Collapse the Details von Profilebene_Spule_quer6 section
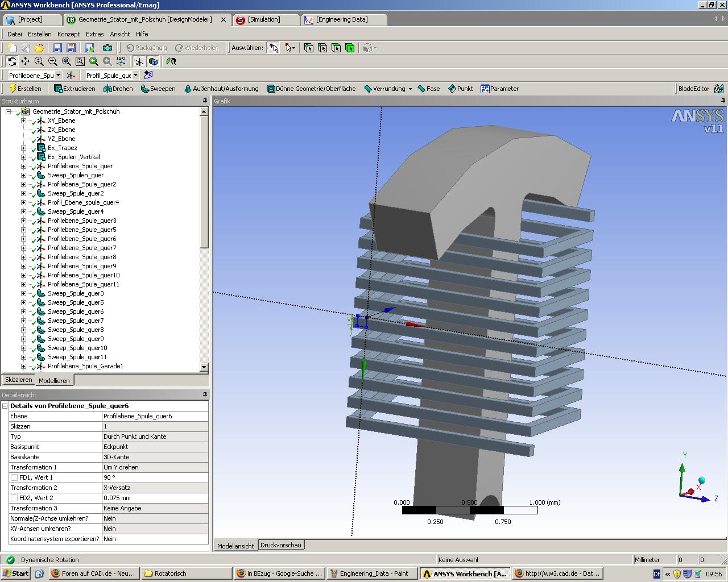The image size is (728, 582). (5, 406)
